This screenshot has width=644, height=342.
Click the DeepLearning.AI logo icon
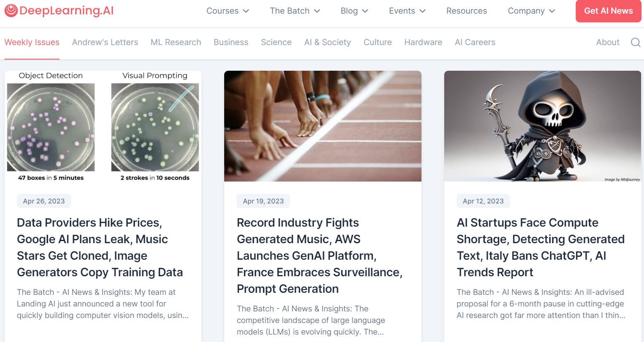click(11, 11)
